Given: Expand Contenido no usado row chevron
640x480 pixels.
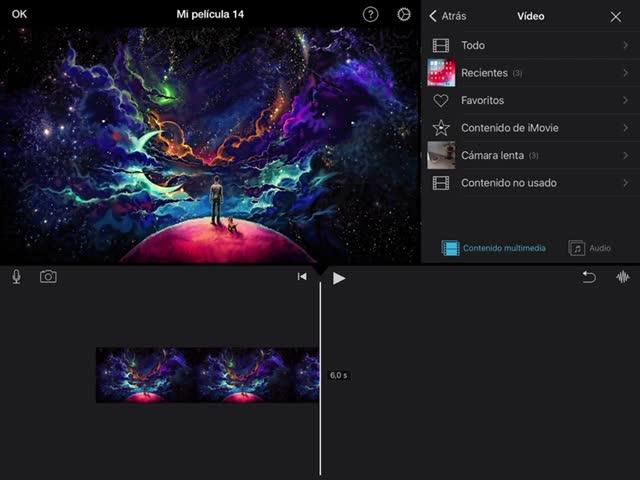Looking at the screenshot, I should tap(625, 183).
